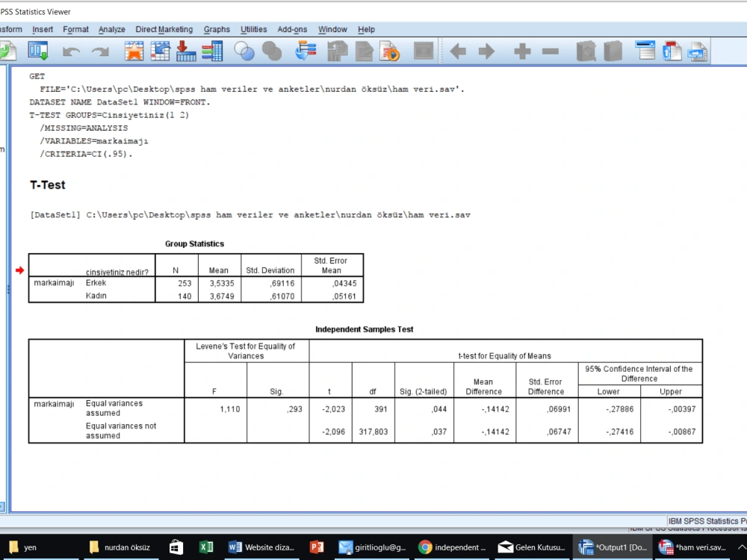The image size is (747, 560).
Task: Click the plus icon to show output
Action: (x=521, y=51)
